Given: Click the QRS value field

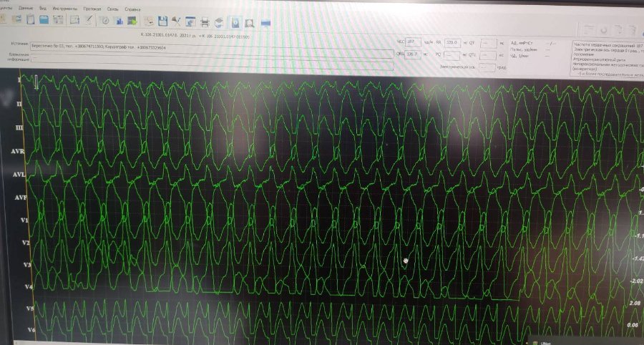Looking at the screenshot, I should point(412,54).
